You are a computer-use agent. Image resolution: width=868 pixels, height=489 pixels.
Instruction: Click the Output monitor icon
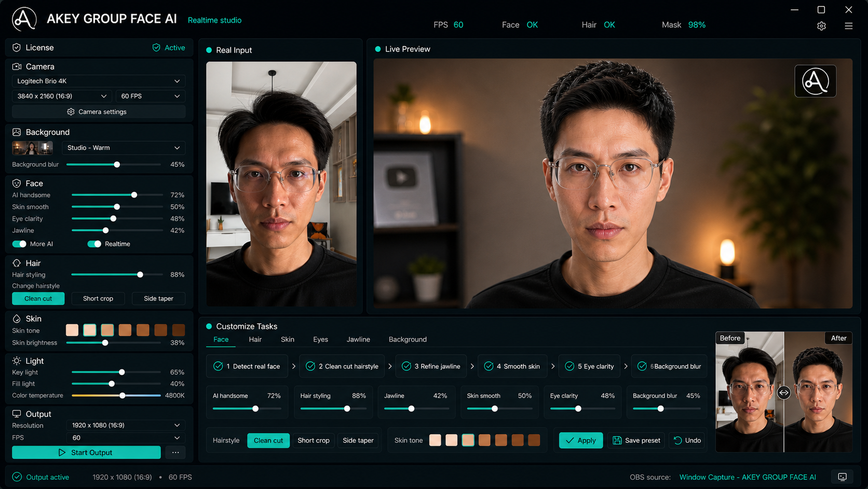click(x=17, y=414)
